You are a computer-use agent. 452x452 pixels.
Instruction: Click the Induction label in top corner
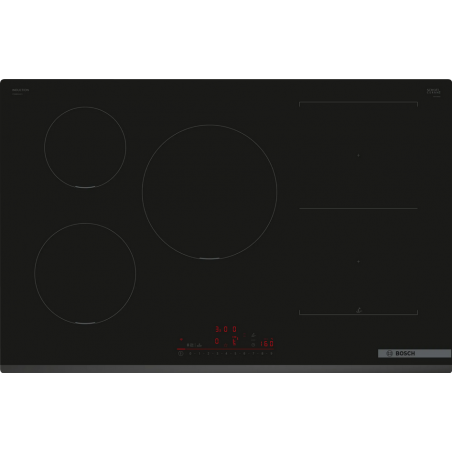tap(20, 90)
